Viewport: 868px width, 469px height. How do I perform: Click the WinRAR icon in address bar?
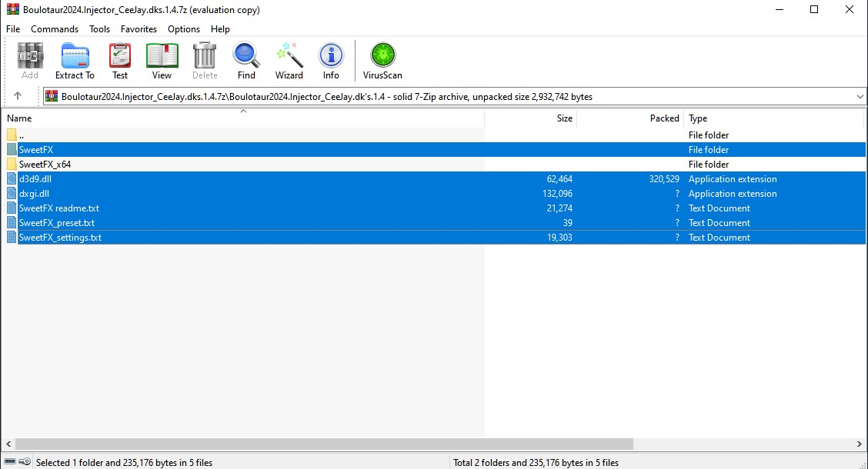(x=52, y=96)
